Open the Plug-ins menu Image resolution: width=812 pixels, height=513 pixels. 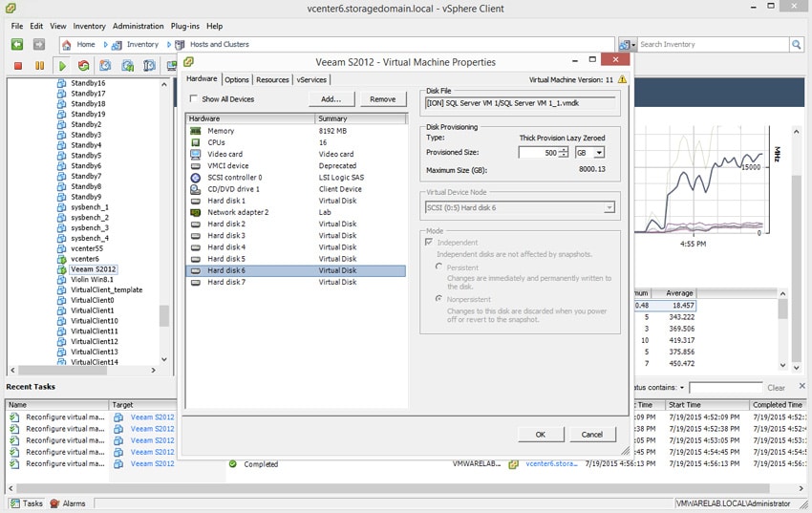coord(185,26)
